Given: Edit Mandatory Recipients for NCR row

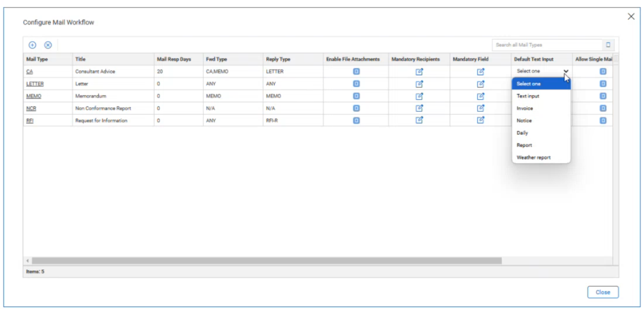Looking at the screenshot, I should point(420,108).
